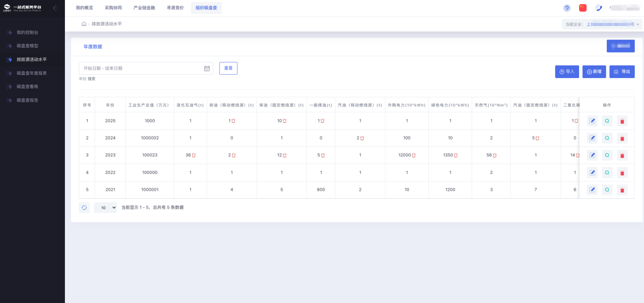This screenshot has height=303, width=644.
Task: Click the China flag language icon
Action: (x=583, y=8)
